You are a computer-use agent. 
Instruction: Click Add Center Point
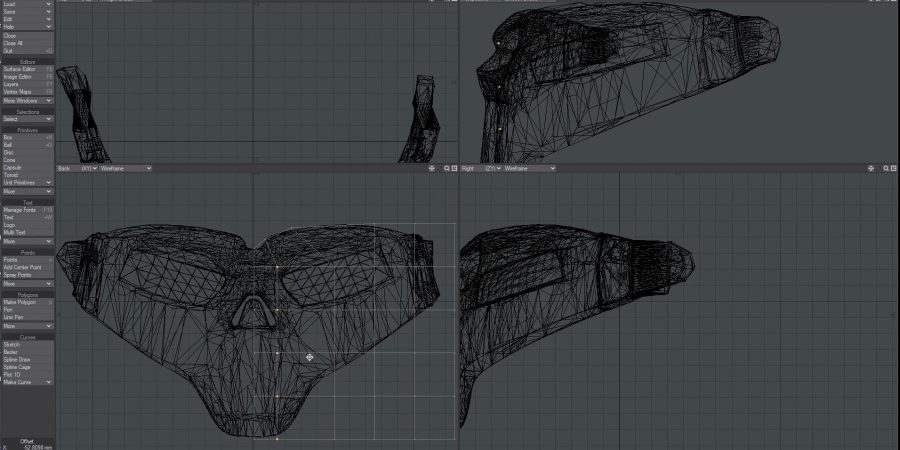click(27, 267)
